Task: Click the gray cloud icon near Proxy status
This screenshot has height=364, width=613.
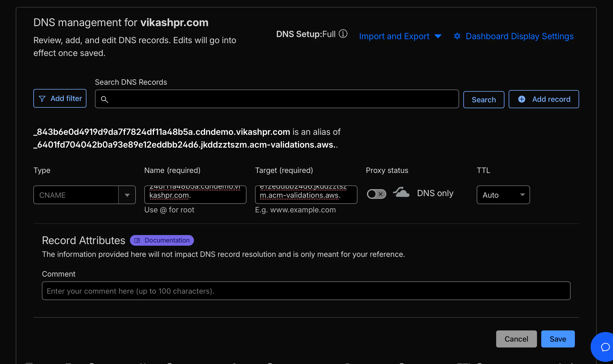Action: [x=401, y=192]
